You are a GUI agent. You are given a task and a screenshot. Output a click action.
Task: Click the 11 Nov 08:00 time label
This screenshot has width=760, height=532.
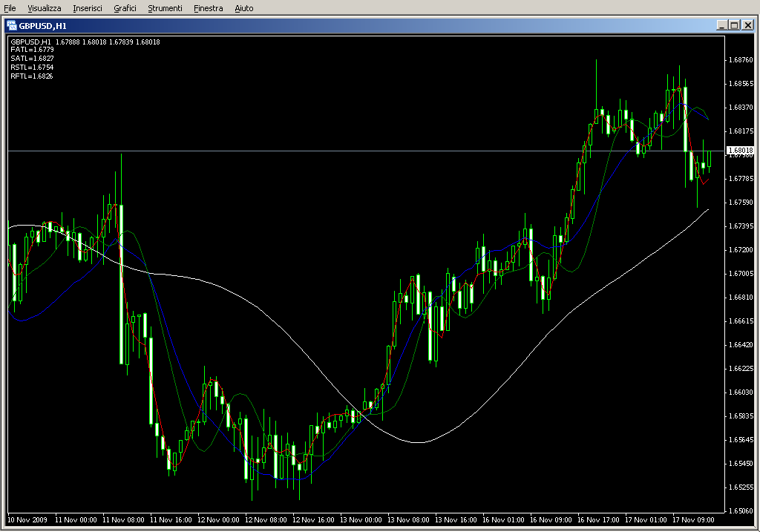point(123,519)
